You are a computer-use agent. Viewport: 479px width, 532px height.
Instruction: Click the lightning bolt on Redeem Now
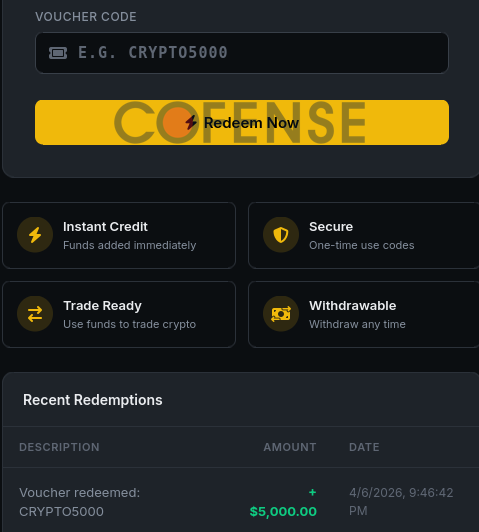191,122
